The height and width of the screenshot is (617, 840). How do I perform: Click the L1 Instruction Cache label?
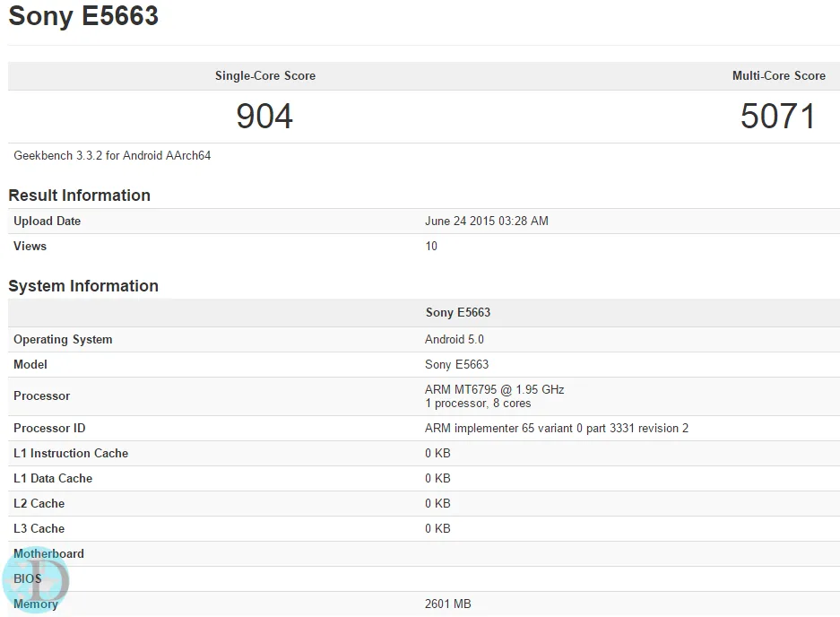coord(71,454)
